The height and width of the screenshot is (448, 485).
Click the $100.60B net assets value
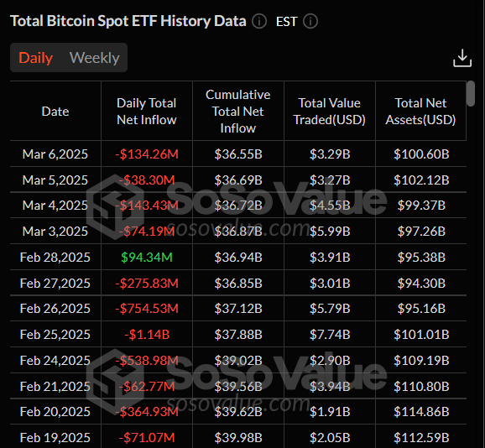(421, 154)
